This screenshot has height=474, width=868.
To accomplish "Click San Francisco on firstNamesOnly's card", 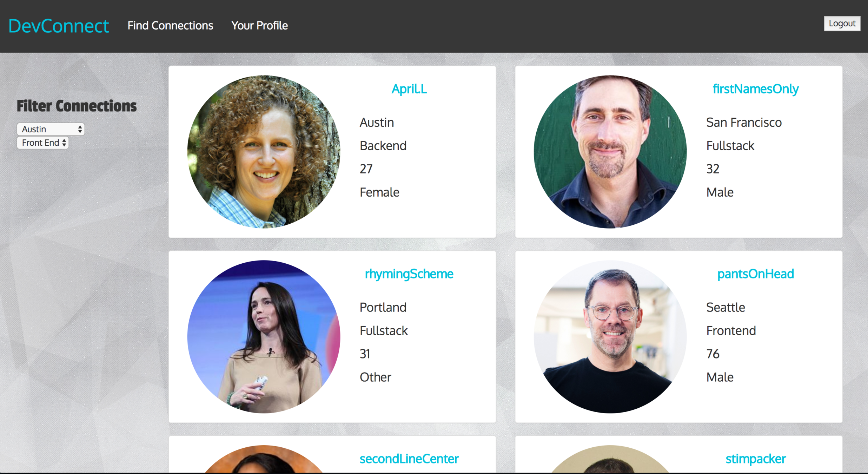I will (744, 123).
